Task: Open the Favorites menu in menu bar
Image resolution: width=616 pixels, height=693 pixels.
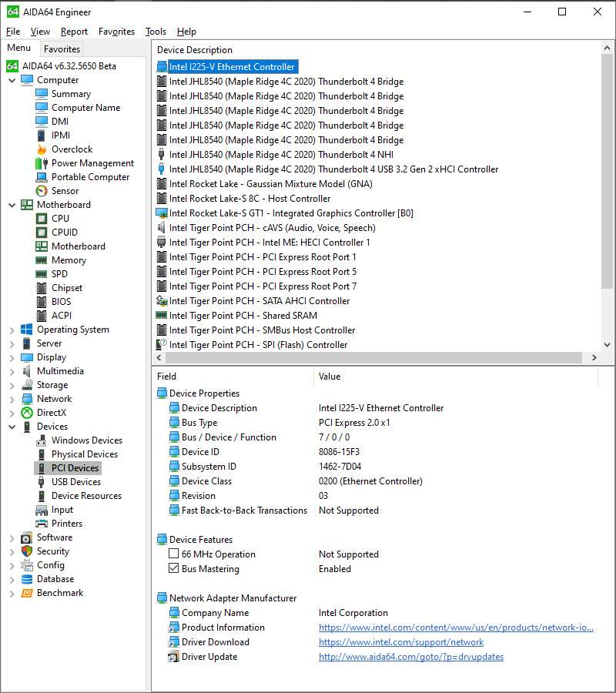Action: point(117,32)
